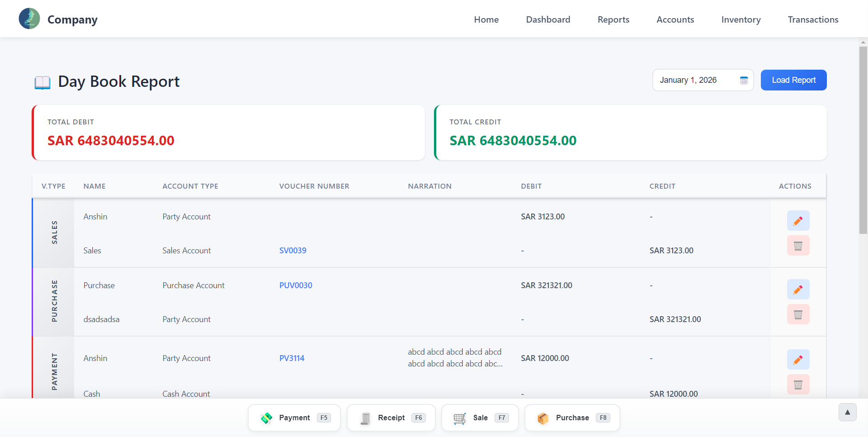Click the Load Report button
868x437 pixels.
(793, 80)
